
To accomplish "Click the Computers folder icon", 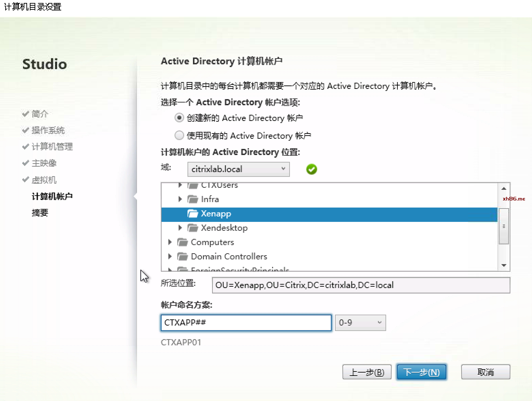I will (x=182, y=242).
